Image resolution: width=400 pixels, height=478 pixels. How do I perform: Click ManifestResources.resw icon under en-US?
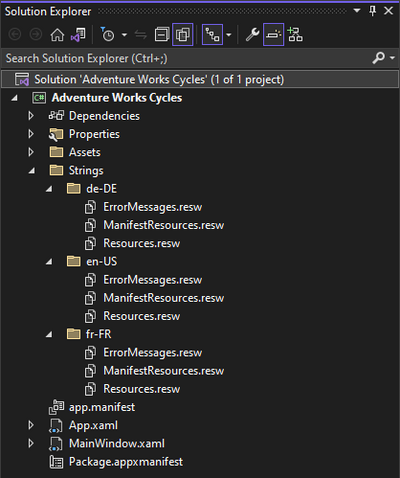[x=90, y=298]
